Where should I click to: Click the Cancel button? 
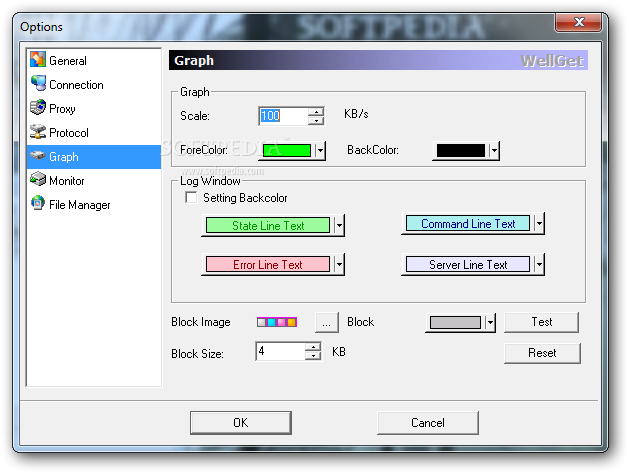point(428,423)
